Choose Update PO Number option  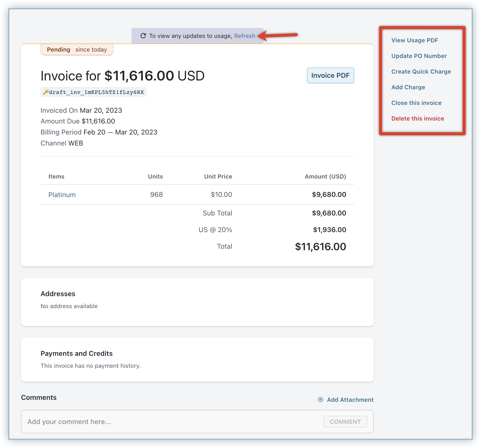pyautogui.click(x=419, y=56)
